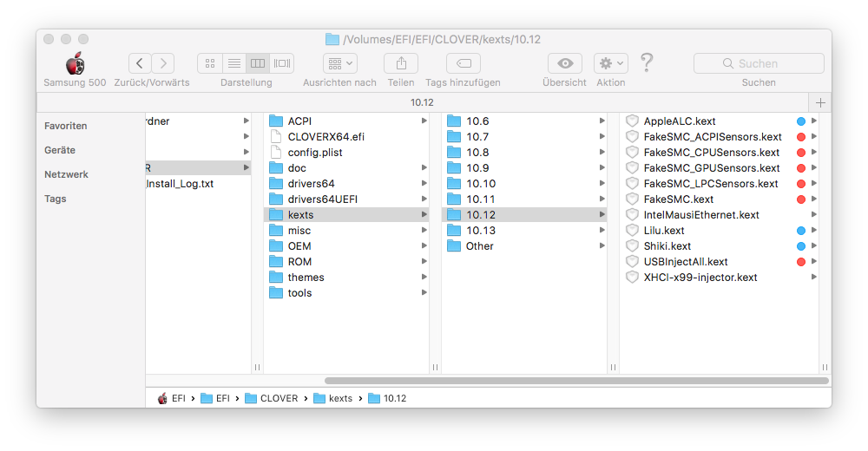The image size is (868, 451).
Task: Select the 10.12 tab in tab bar
Action: point(423,102)
